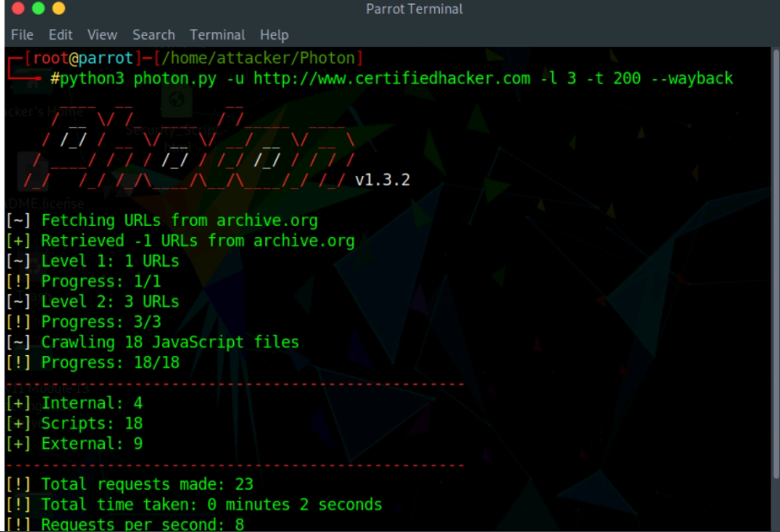Click the 'Internal: 4' result line
Screen dimensions: 780x532
92,403
